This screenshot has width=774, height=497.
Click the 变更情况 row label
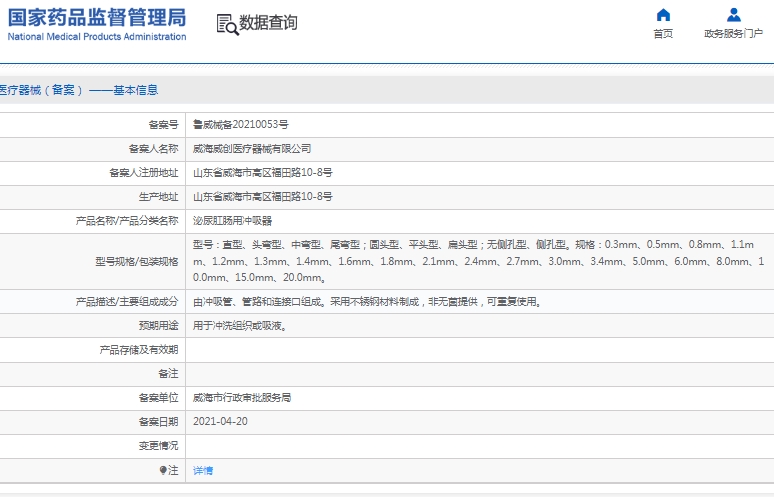tap(158, 446)
